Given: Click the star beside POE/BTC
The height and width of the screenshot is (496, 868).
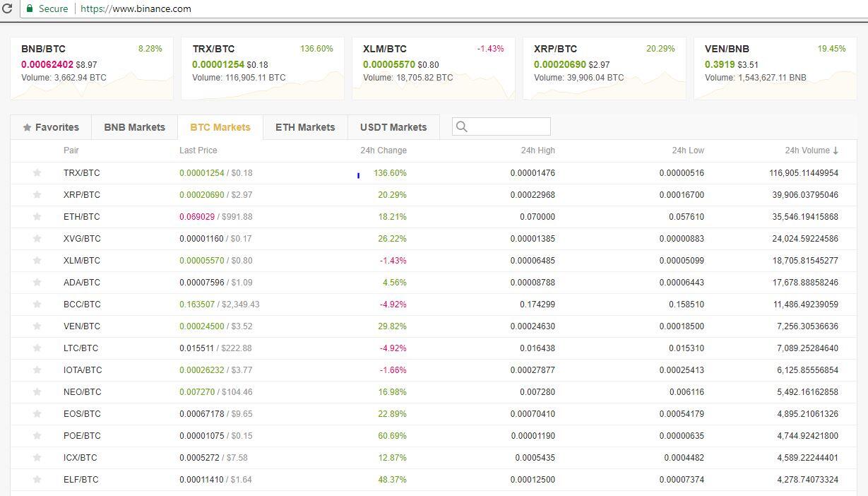Looking at the screenshot, I should [x=37, y=435].
